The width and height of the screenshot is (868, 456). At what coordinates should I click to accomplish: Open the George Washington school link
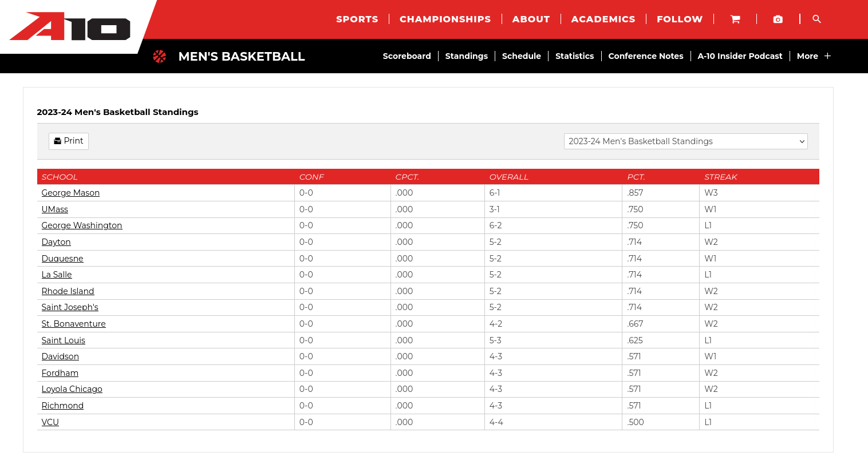(82, 225)
